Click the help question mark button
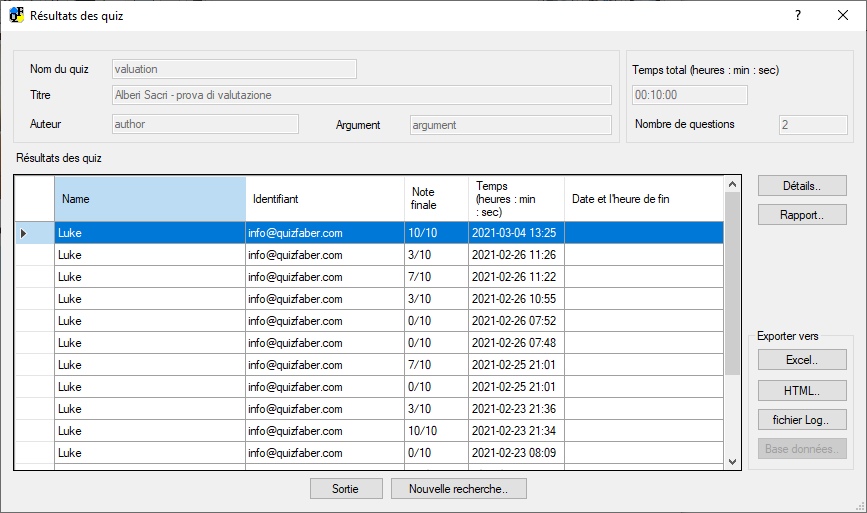This screenshot has height=513, width=867. pos(798,16)
